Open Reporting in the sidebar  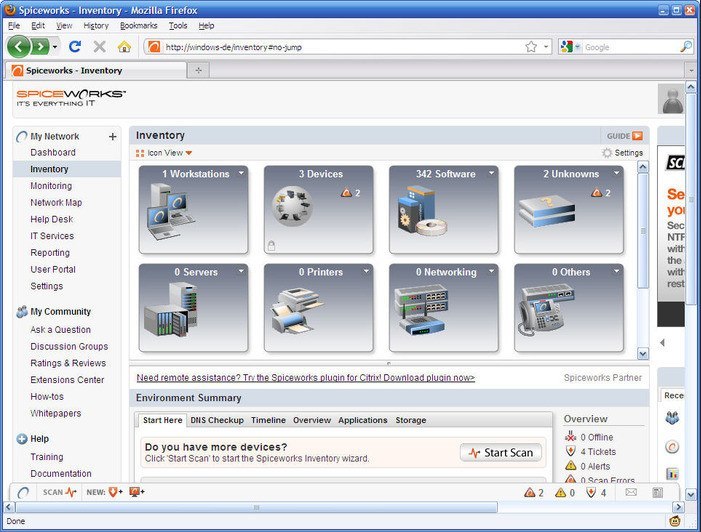(50, 253)
